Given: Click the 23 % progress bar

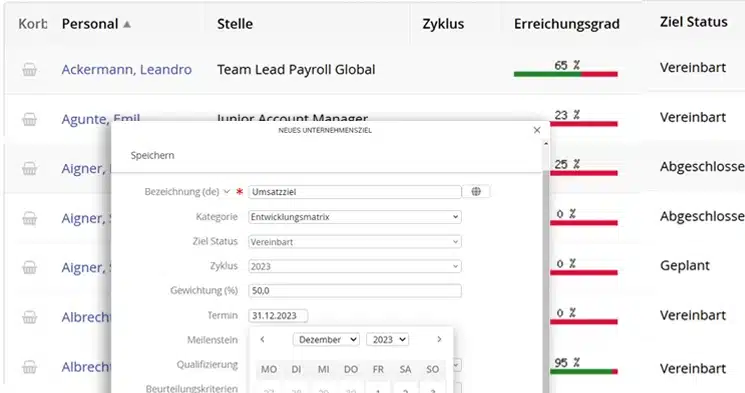Looking at the screenshot, I should tap(584, 124).
